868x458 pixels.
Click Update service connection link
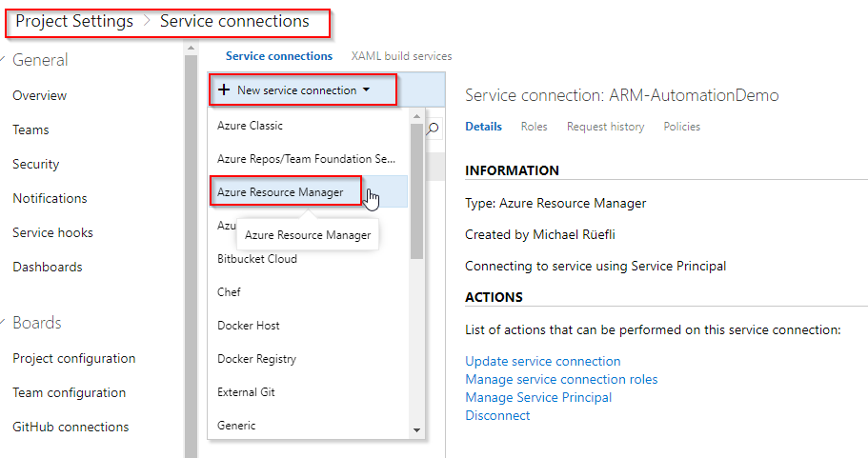click(x=542, y=361)
